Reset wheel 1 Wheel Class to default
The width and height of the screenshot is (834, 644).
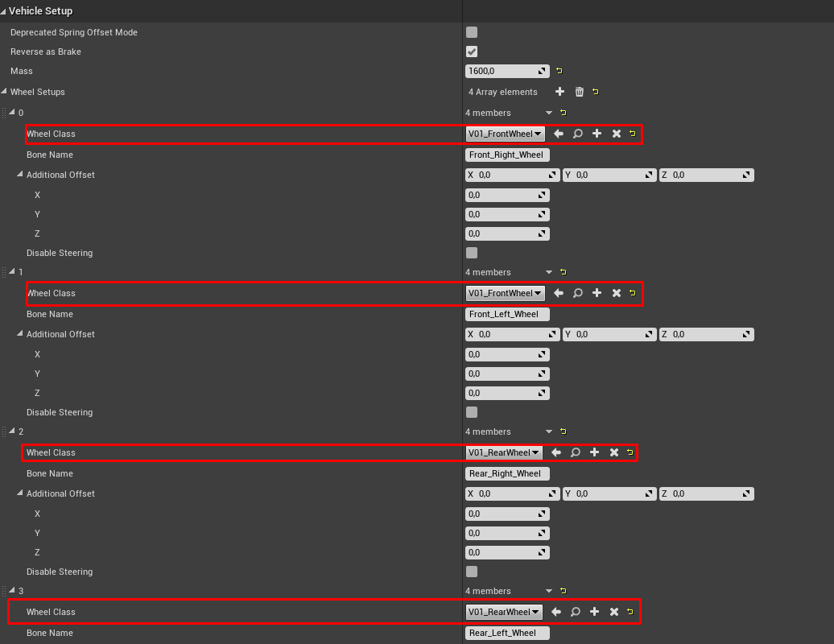tap(633, 293)
